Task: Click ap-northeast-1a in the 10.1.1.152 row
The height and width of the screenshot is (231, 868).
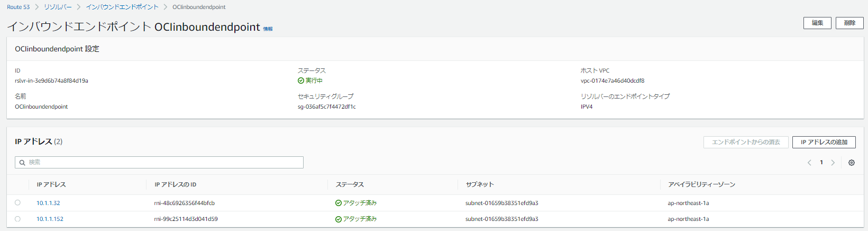Action: [688, 219]
